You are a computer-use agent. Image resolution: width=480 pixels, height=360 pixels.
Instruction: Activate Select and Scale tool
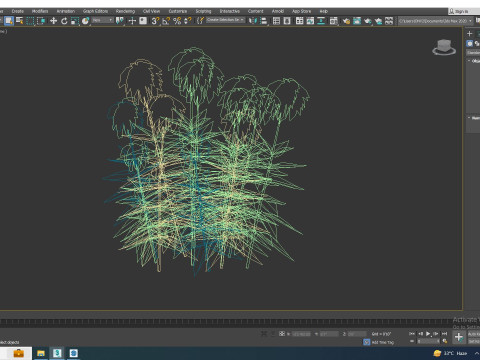75,21
